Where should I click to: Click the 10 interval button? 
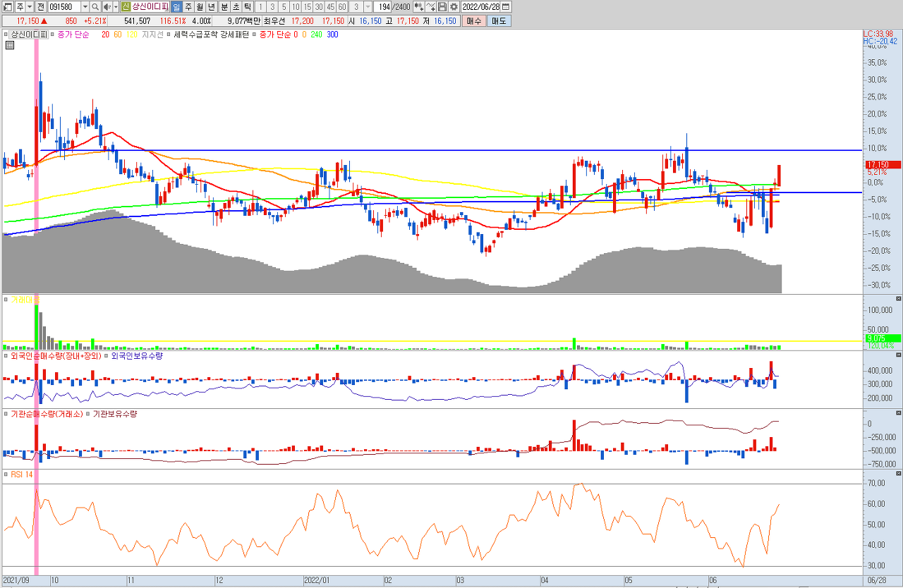pos(296,7)
